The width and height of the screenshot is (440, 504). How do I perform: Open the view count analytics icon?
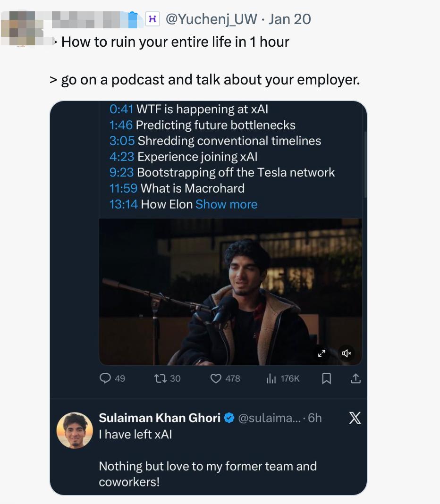click(271, 378)
